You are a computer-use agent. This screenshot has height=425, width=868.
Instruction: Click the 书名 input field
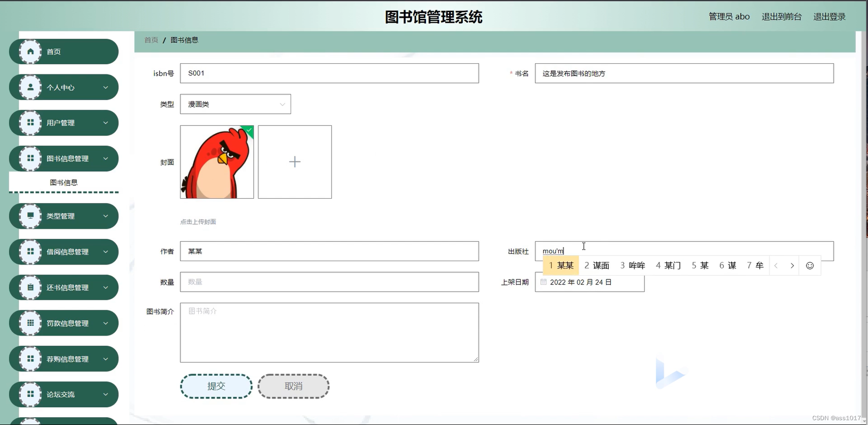coord(684,73)
